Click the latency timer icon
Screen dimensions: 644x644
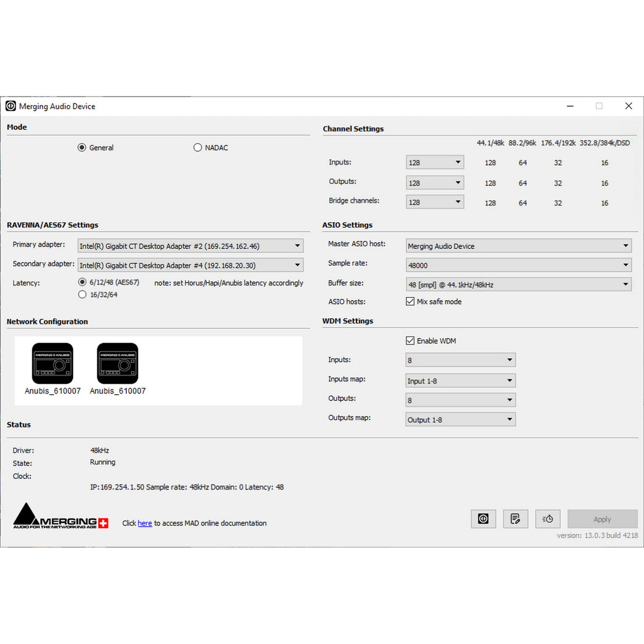pyautogui.click(x=547, y=519)
